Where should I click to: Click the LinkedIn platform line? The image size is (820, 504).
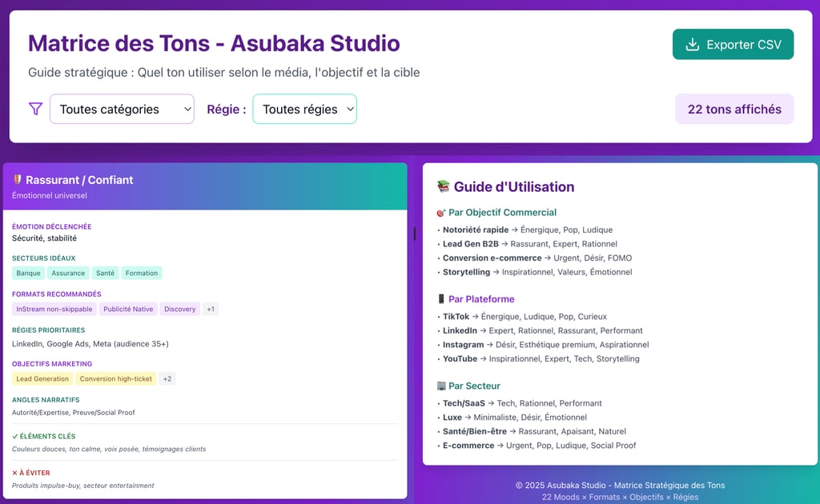click(541, 330)
